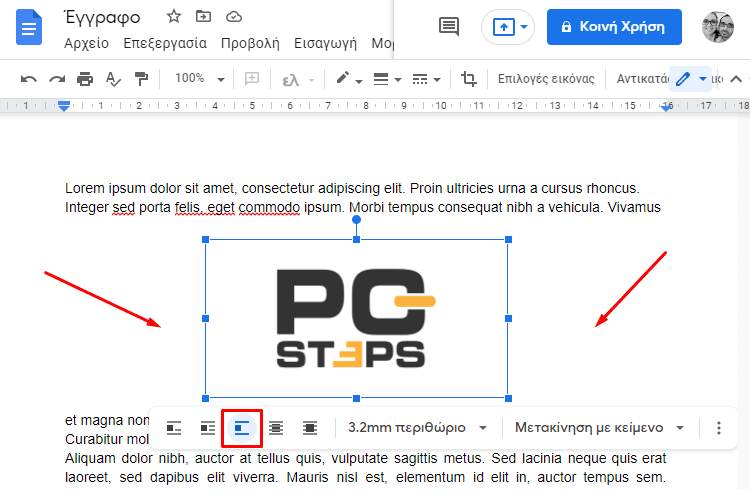Star the document Έγγραφο
This screenshot has height=500, width=750.
point(174,17)
